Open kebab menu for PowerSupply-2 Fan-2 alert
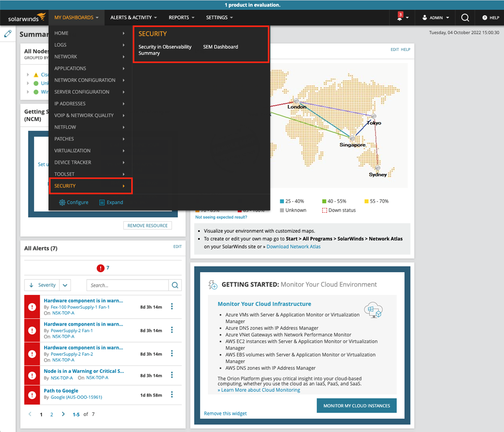The image size is (504, 432). [172, 354]
